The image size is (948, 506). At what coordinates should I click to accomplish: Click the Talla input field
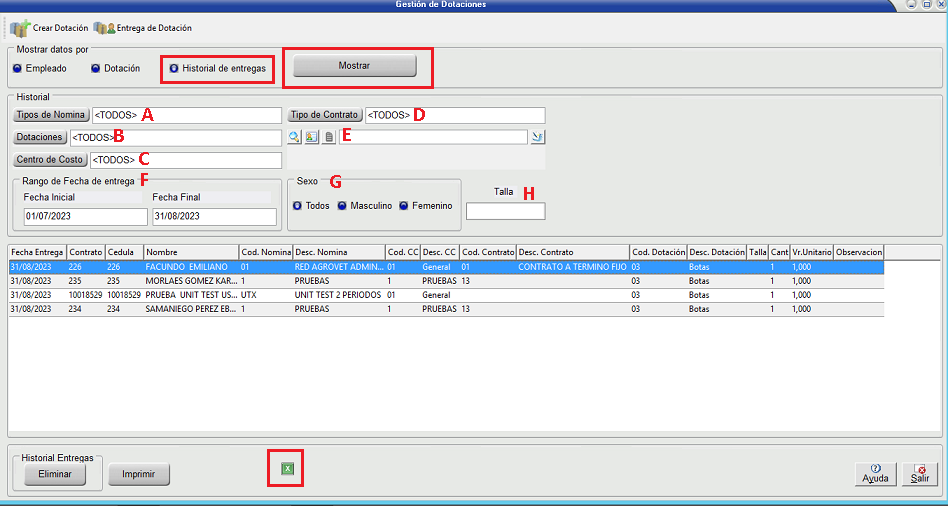505,211
